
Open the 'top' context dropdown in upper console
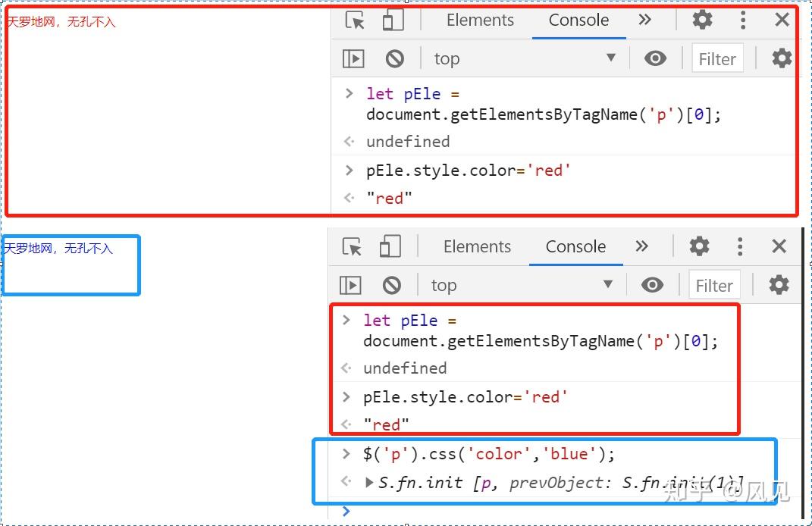point(523,58)
